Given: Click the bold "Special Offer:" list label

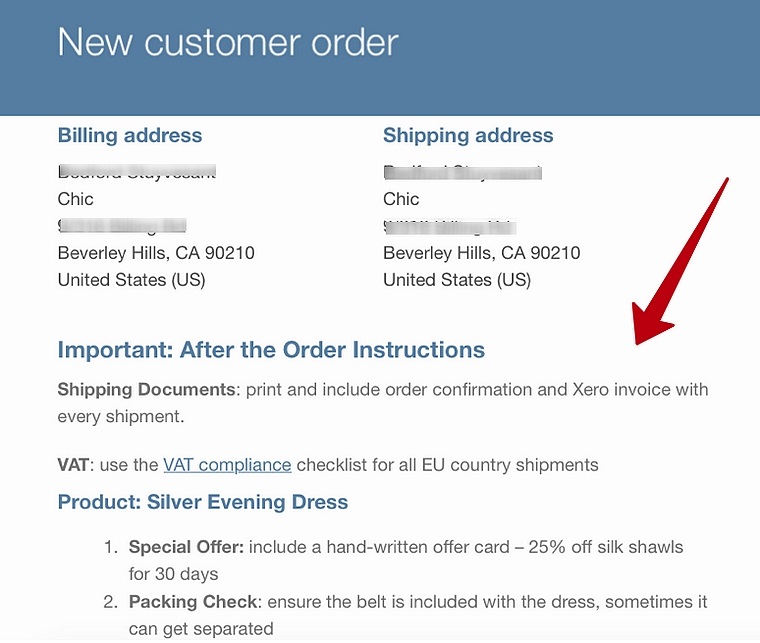Looking at the screenshot, I should [186, 547].
